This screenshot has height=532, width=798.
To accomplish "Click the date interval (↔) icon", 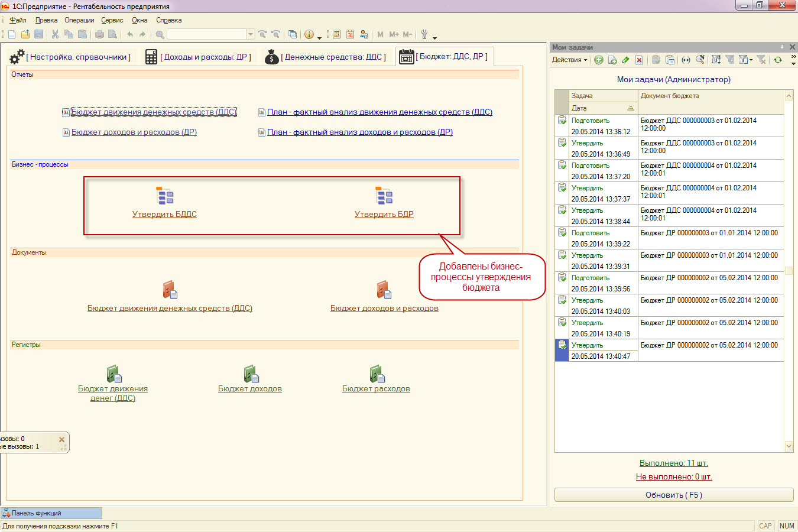I will (686, 60).
